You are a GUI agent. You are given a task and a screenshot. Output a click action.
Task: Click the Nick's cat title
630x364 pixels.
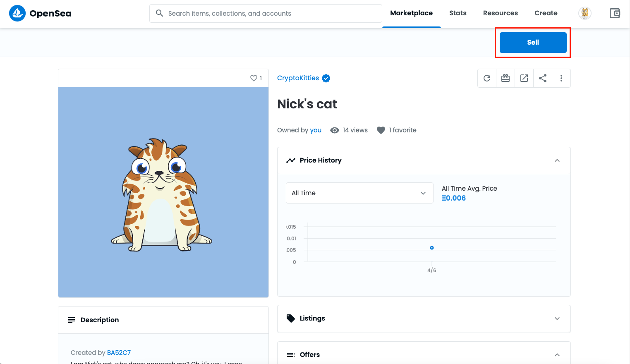coord(307,104)
